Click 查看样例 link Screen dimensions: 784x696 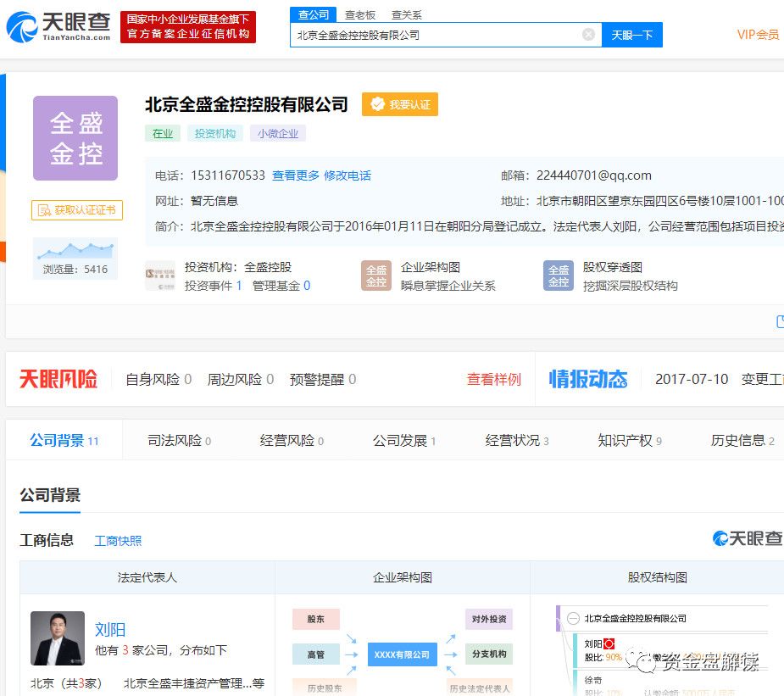494,380
